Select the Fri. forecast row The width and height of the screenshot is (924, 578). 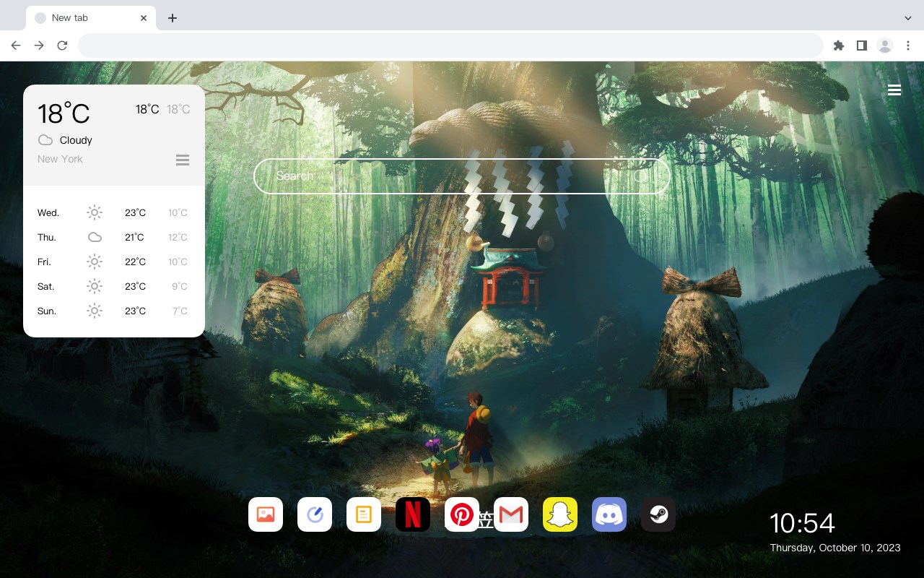pos(114,262)
